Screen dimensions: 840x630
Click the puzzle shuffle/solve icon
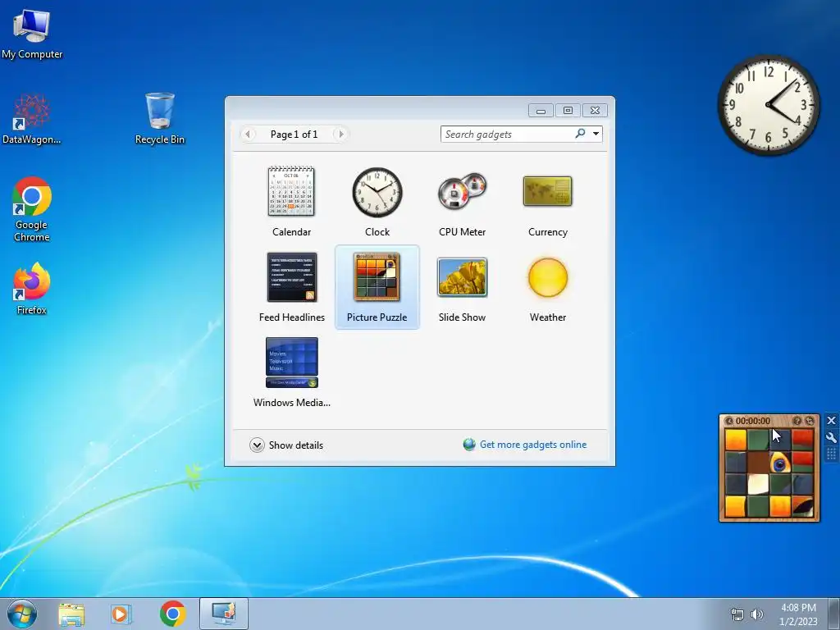(x=809, y=421)
